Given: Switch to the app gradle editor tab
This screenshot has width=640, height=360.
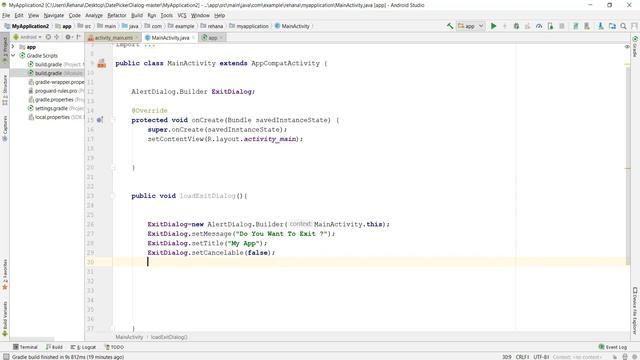Looking at the screenshot, I should coord(212,38).
